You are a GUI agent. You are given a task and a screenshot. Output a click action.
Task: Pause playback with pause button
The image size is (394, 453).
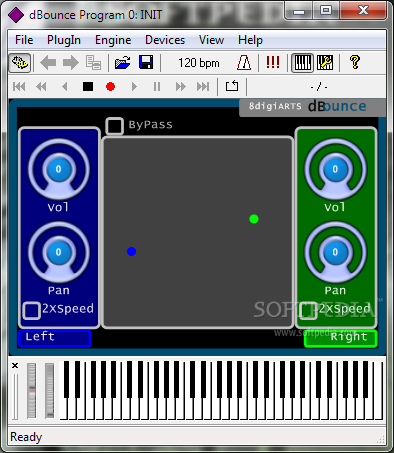click(x=157, y=87)
